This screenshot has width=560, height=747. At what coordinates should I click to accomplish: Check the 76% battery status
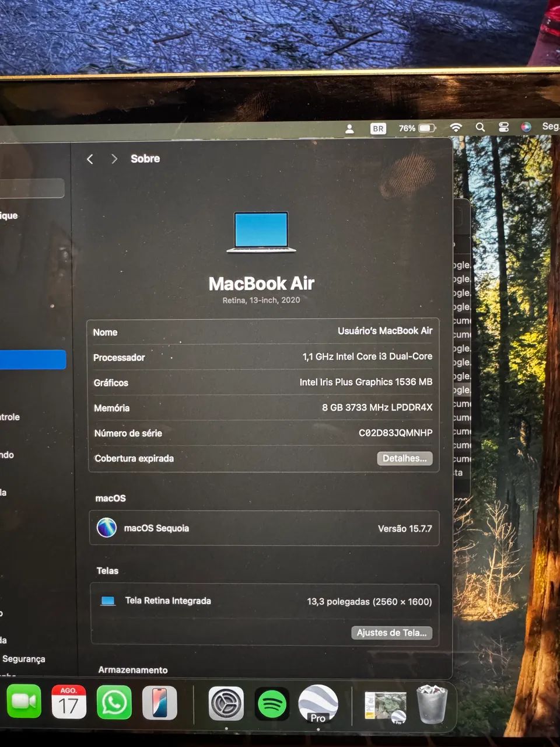coord(416,128)
